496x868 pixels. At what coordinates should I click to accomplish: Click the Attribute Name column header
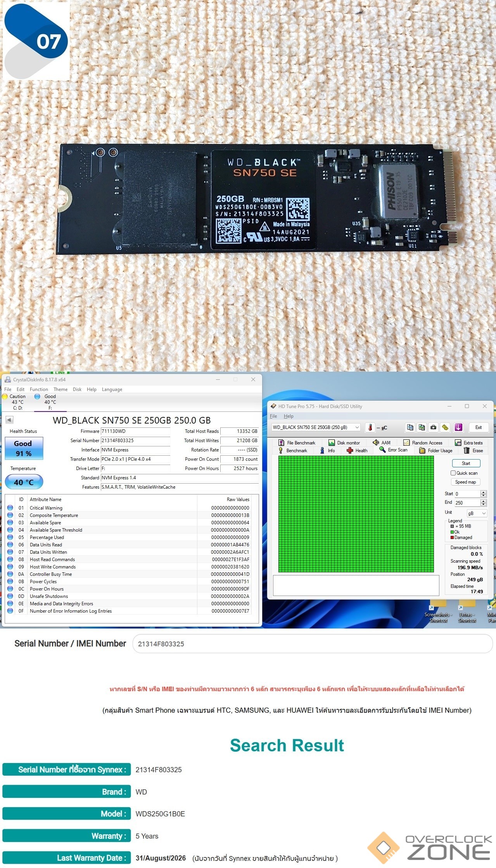click(x=112, y=499)
